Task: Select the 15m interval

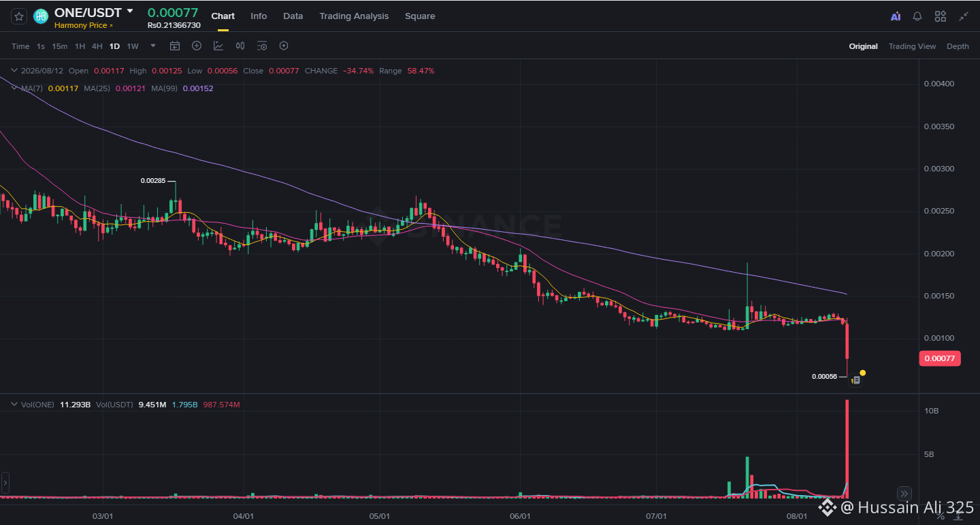Action: (x=60, y=46)
